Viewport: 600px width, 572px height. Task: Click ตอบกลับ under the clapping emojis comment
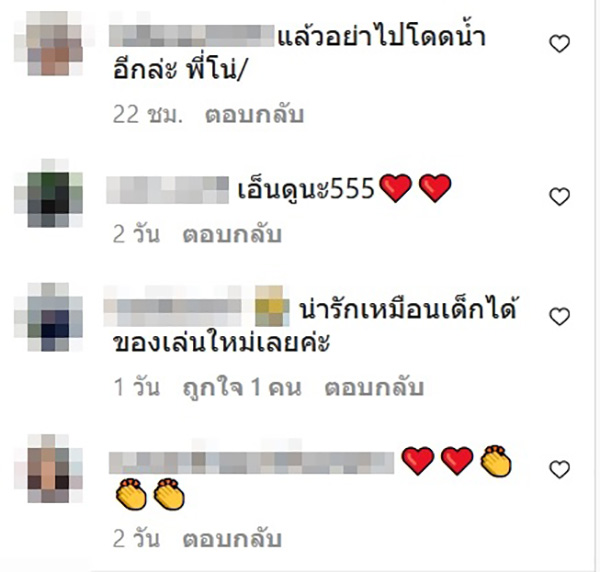232,539
